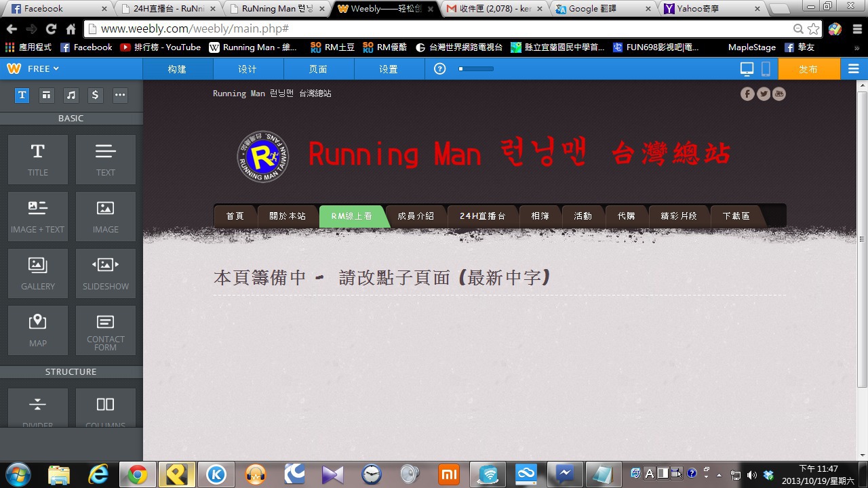
Task: Select the 24H直播台 navigation item
Action: pos(483,216)
